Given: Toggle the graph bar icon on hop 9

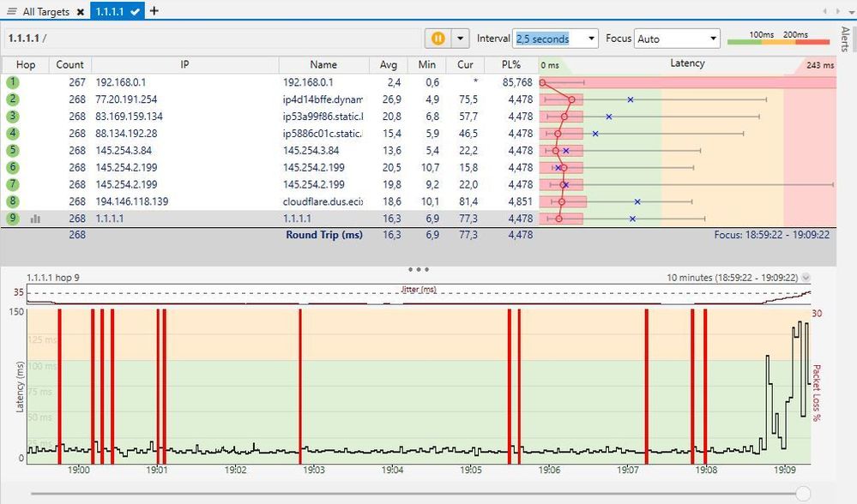Looking at the screenshot, I should (36, 219).
